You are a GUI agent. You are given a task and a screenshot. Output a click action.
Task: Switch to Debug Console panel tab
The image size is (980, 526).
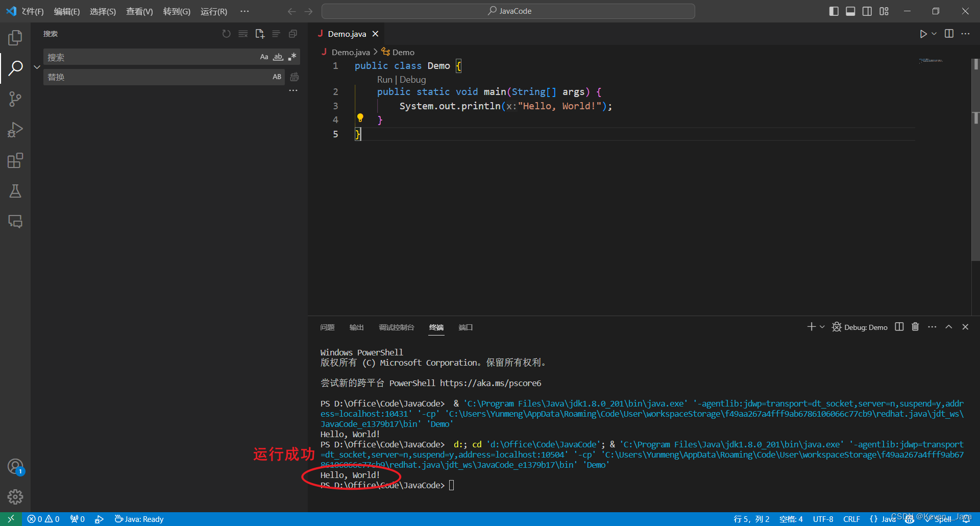396,327
